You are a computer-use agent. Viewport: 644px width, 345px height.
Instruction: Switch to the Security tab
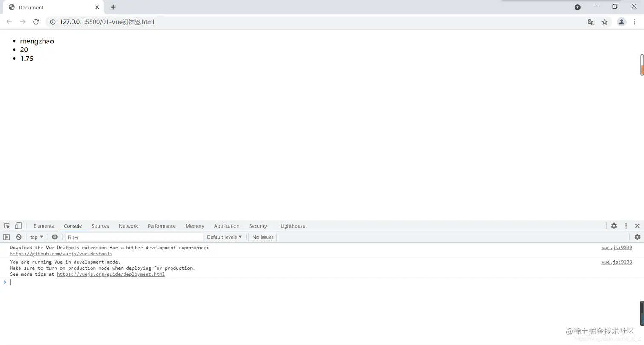[x=258, y=226]
